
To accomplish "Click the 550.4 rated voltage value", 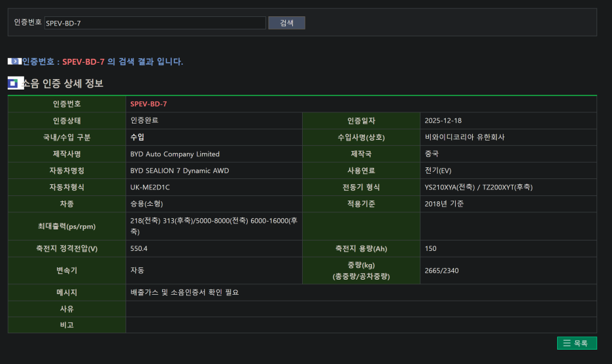I will (139, 248).
